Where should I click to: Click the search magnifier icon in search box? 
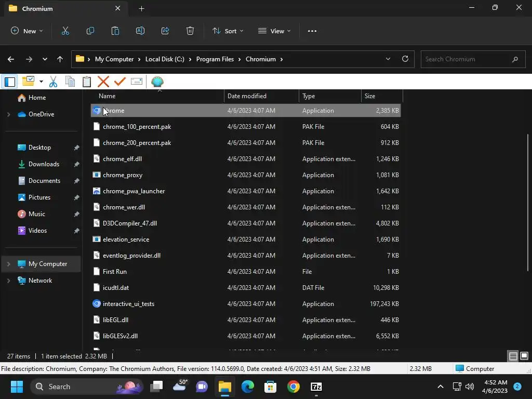[x=515, y=59]
